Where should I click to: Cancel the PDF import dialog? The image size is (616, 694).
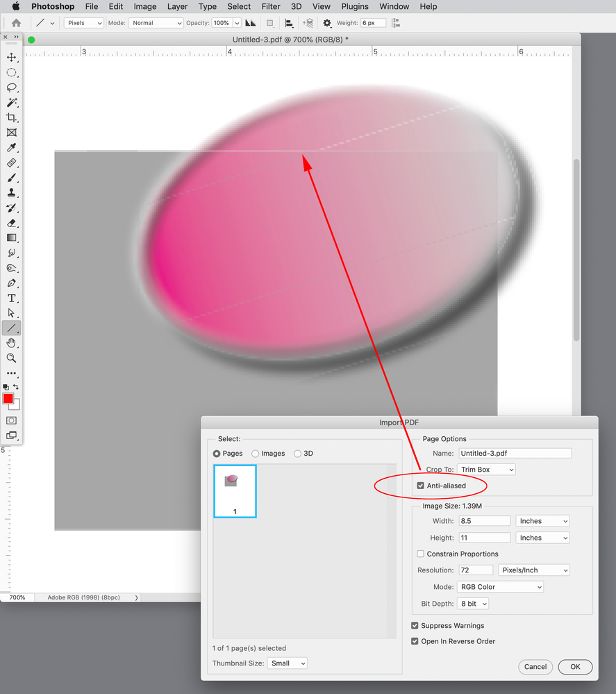[535, 666]
